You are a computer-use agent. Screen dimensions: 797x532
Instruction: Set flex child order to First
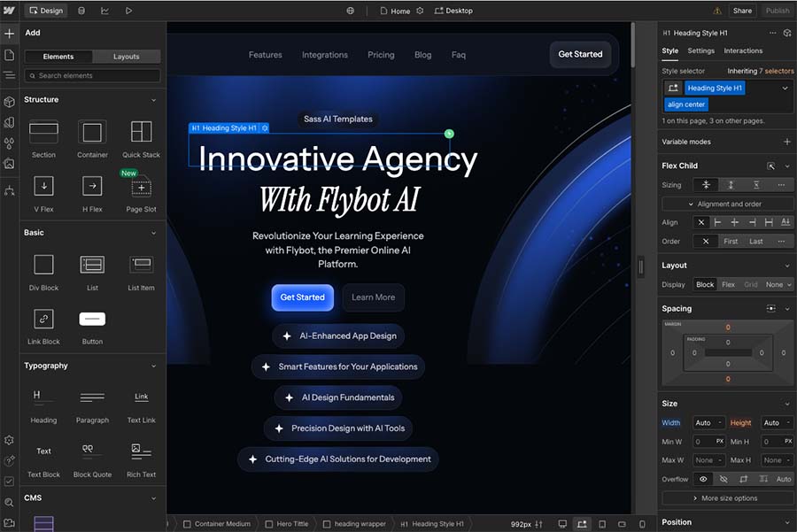click(x=731, y=242)
